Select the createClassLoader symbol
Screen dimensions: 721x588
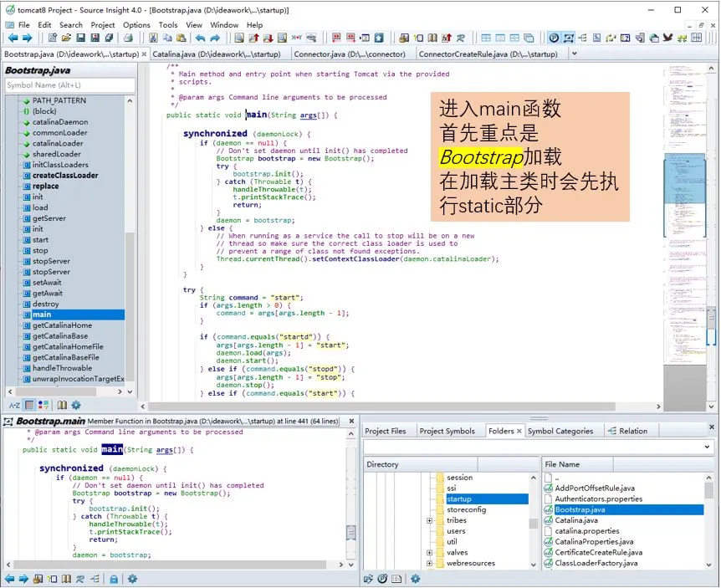point(65,176)
